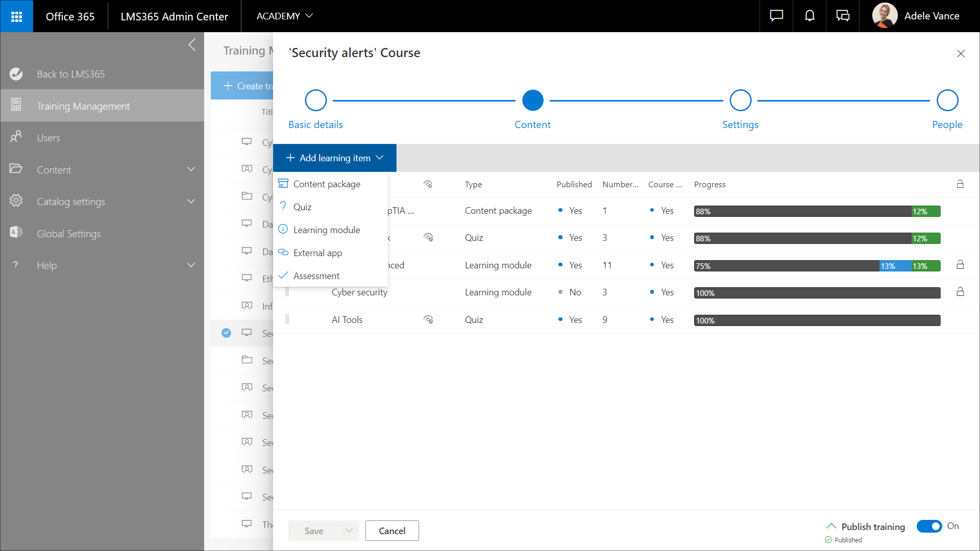The image size is (980, 551).
Task: Click the 75% progress bar segment
Action: tap(786, 266)
